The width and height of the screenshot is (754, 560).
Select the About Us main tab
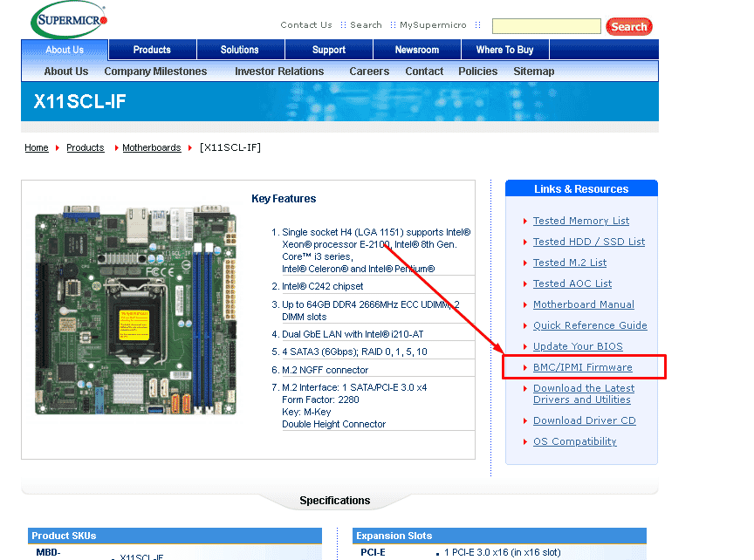pos(65,50)
